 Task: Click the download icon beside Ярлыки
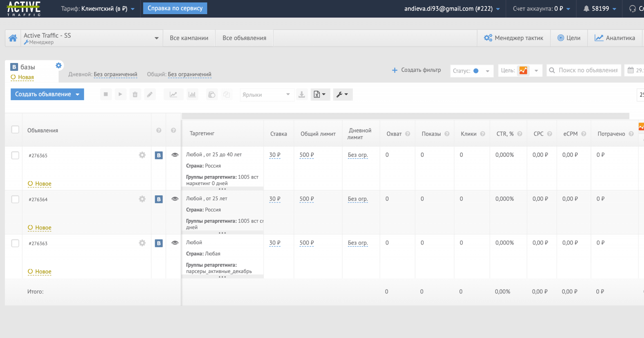tap(302, 95)
